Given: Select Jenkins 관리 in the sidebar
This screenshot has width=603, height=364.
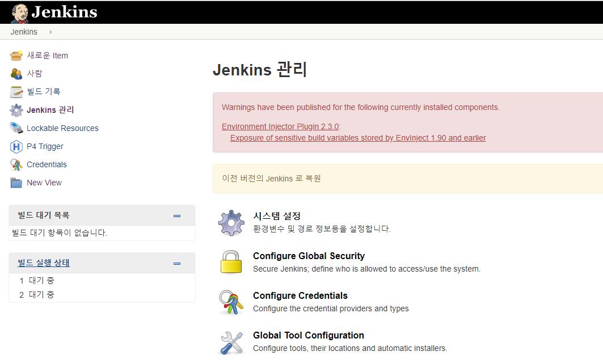Looking at the screenshot, I should (50, 110).
